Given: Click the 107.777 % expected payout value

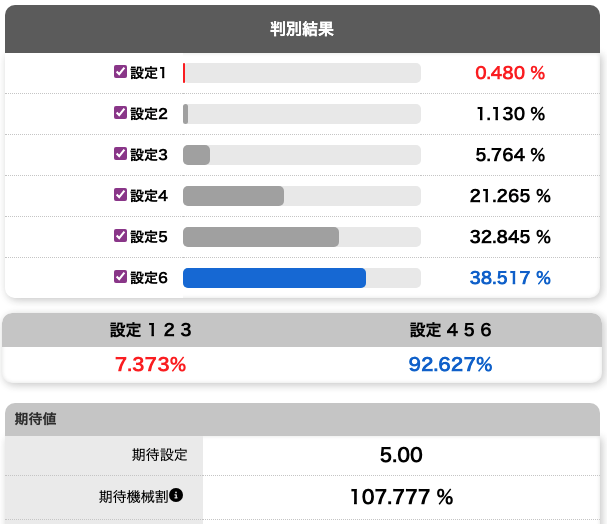Looking at the screenshot, I should [x=401, y=497].
